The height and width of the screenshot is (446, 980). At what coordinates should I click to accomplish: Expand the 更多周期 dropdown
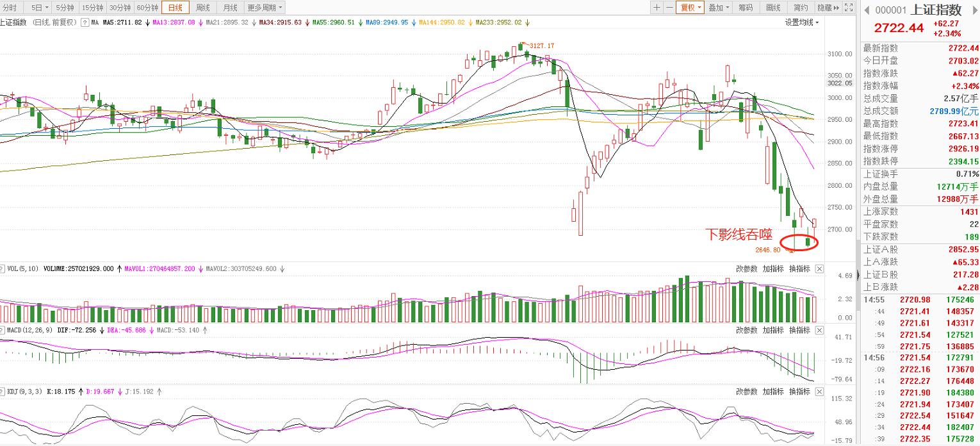tap(265, 8)
